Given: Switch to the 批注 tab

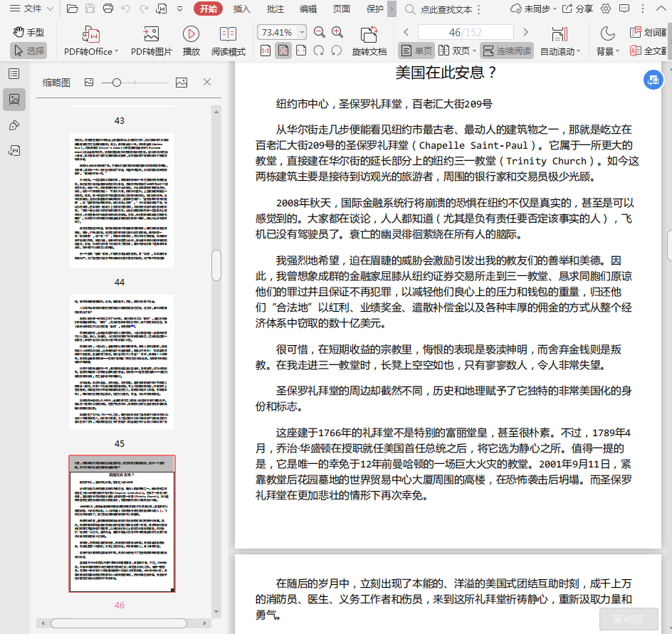Looking at the screenshot, I should (275, 9).
